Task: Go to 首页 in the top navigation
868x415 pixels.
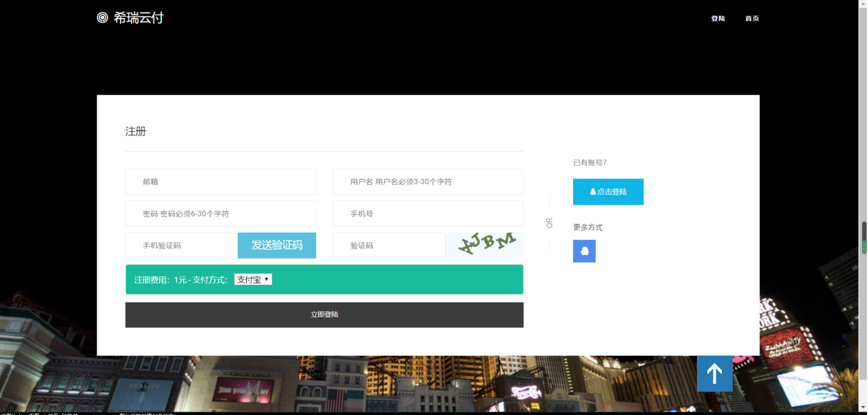Action: [x=752, y=18]
